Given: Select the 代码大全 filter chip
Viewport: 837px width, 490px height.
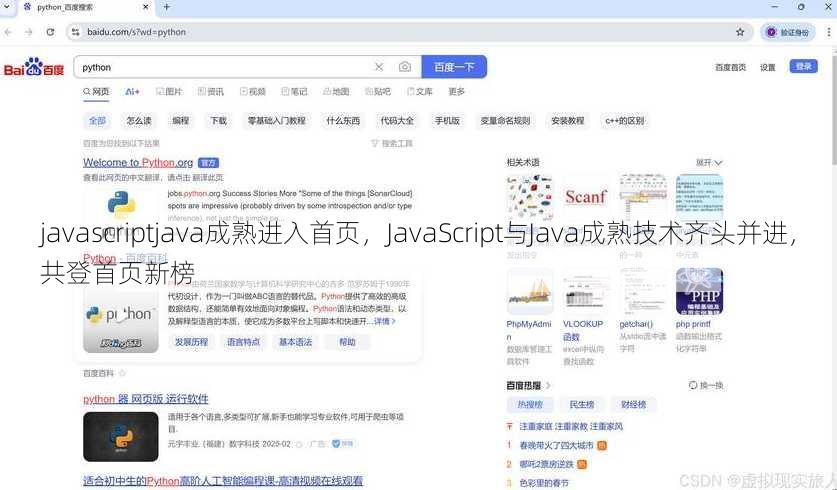Looking at the screenshot, I should pos(397,121).
